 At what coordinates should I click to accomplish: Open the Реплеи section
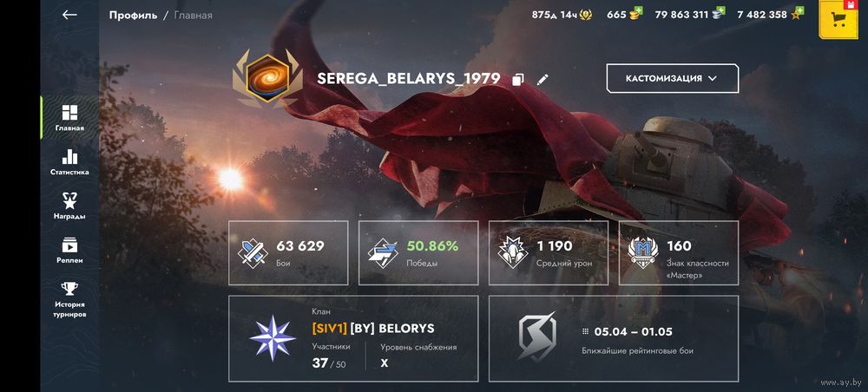pos(69,251)
